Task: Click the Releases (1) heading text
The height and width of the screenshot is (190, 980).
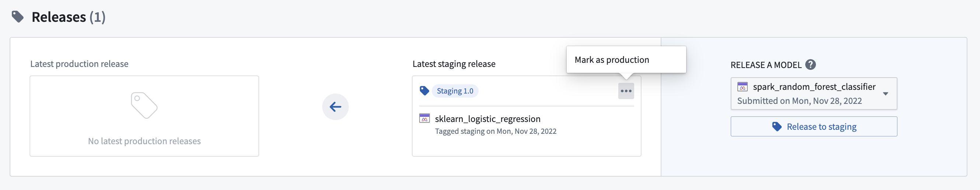Action: tap(69, 17)
